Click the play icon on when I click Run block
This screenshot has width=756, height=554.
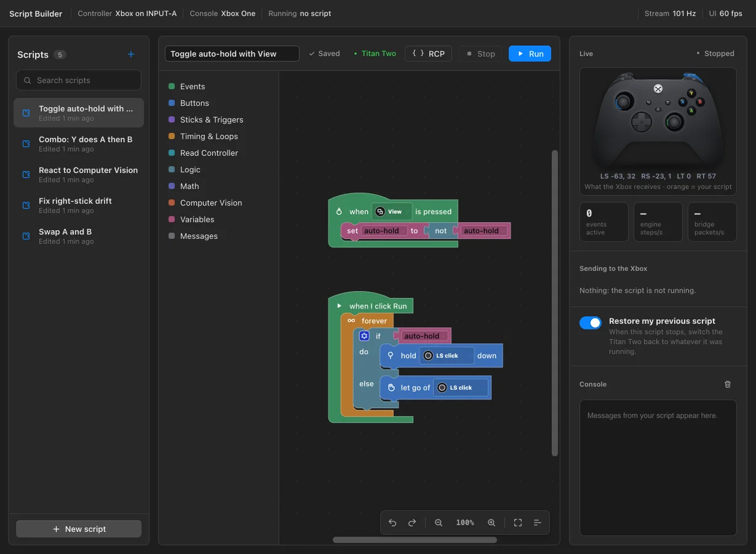(x=339, y=306)
